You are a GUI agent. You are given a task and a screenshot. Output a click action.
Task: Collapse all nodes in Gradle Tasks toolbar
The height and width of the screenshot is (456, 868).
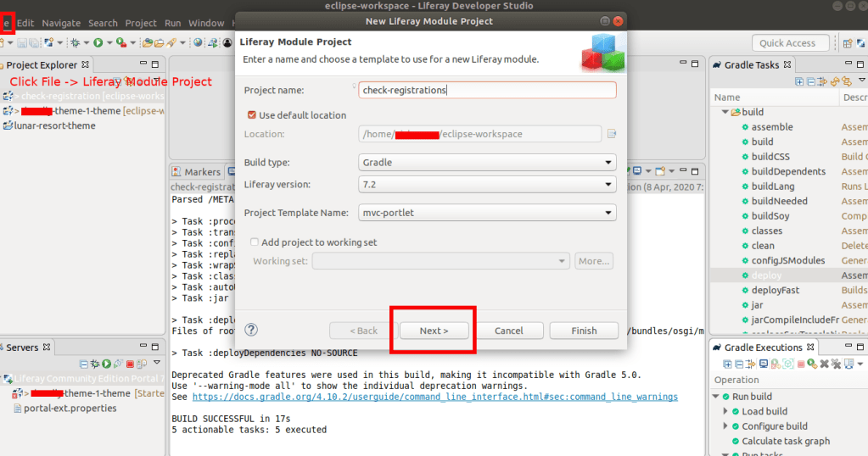(x=811, y=81)
